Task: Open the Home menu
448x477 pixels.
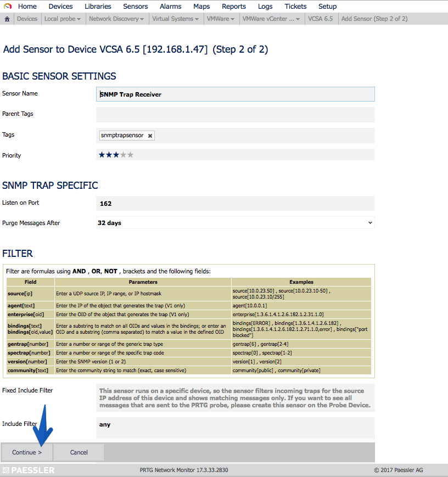Action: point(27,7)
